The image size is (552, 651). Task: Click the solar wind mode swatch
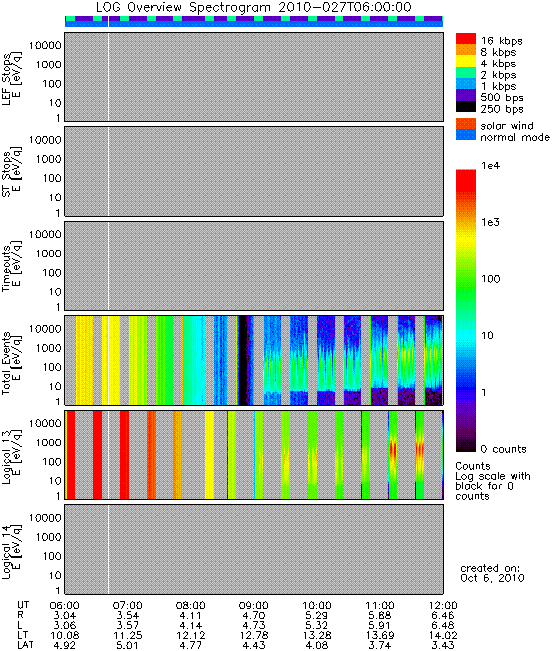(466, 124)
